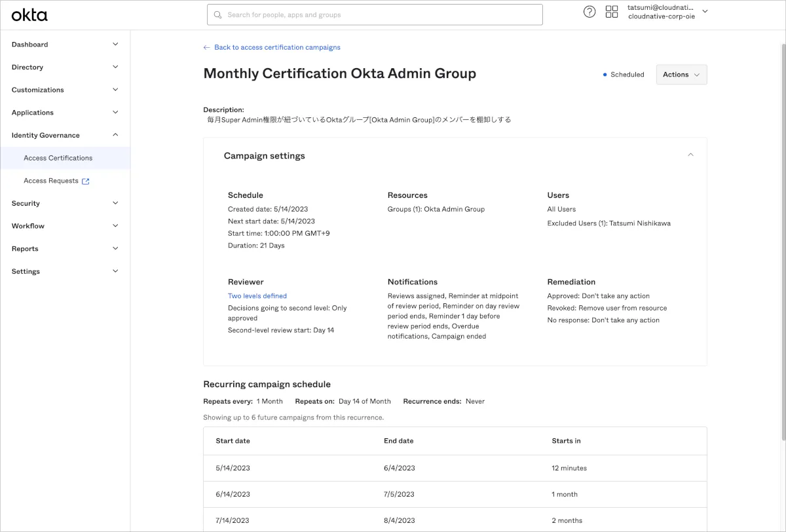Open the help question mark icon
Image resolution: width=786 pixels, height=532 pixels.
[x=589, y=12]
